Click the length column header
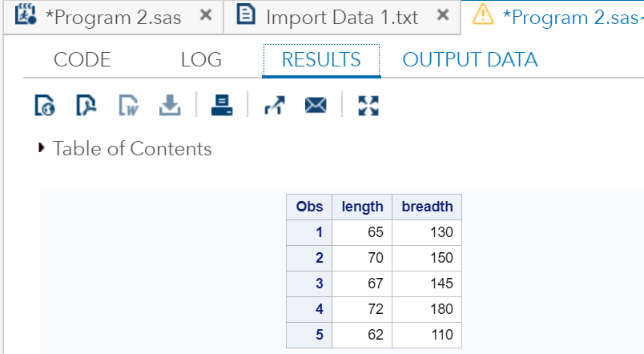The width and height of the screenshot is (644, 354). (362, 207)
